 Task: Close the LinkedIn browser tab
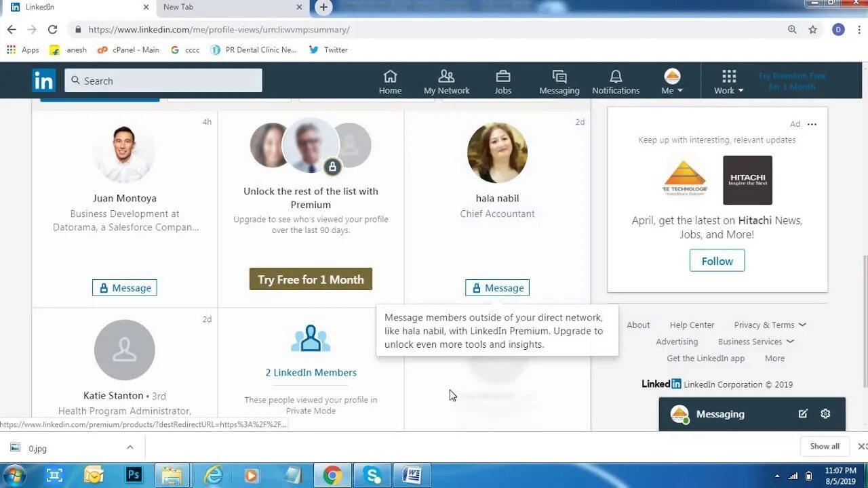click(x=146, y=7)
